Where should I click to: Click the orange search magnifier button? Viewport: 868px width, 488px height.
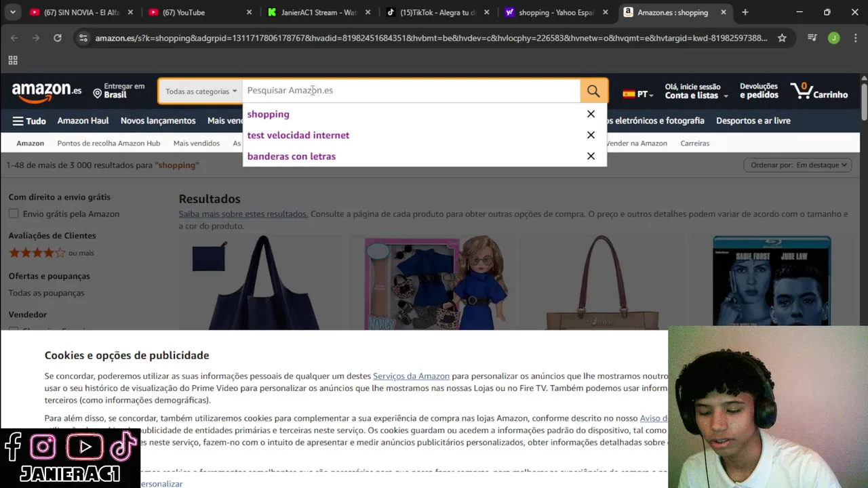tap(593, 91)
